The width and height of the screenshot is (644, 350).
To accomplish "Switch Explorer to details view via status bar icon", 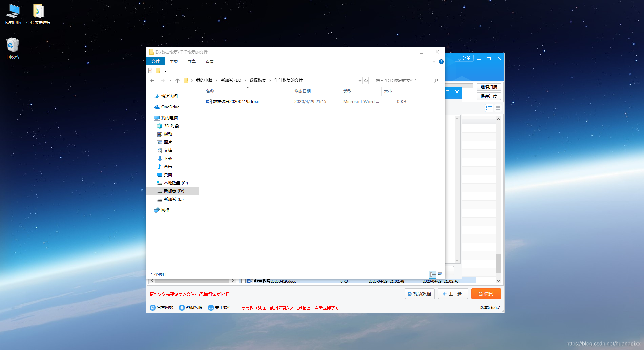I will click(433, 274).
